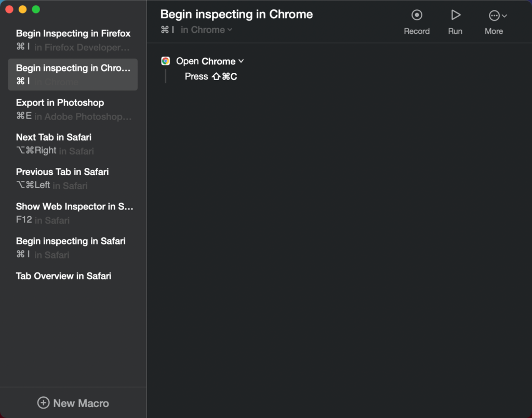532x418 pixels.
Task: Click the Record icon
Action: 417,15
